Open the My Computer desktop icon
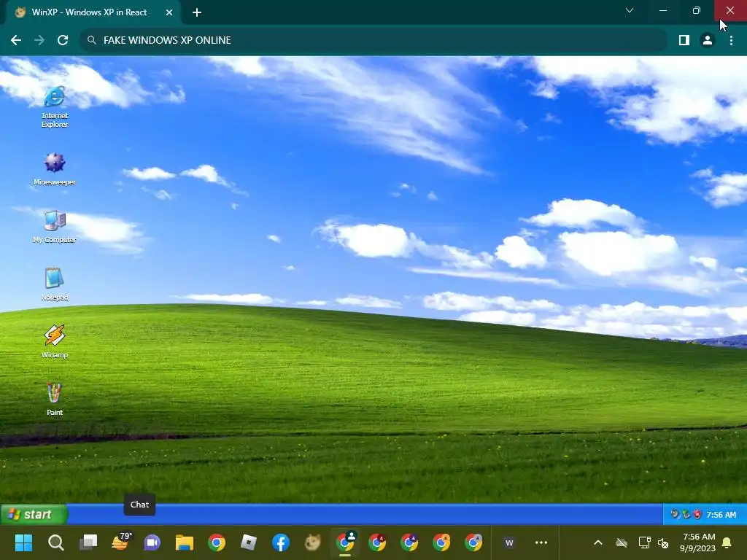This screenshot has width=747, height=560. (x=55, y=227)
